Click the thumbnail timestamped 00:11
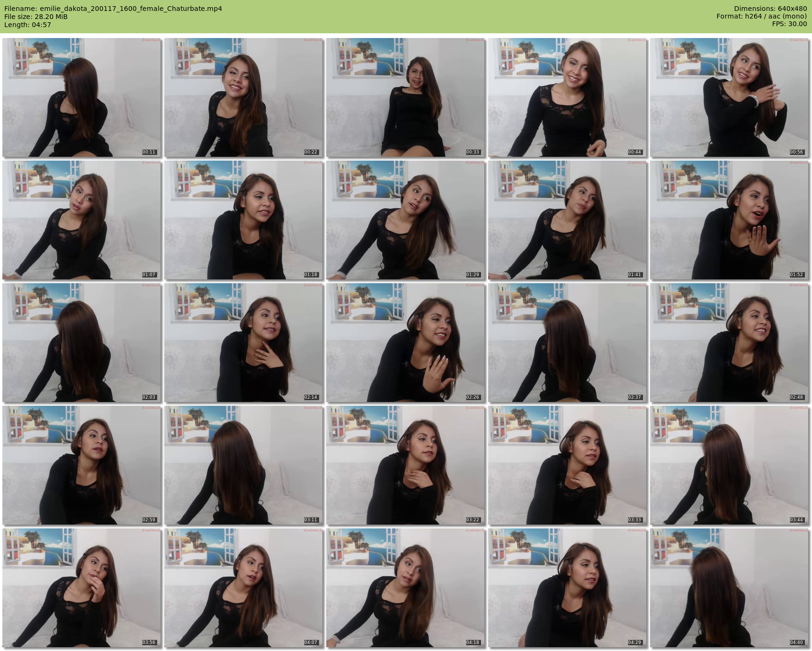 click(81, 97)
